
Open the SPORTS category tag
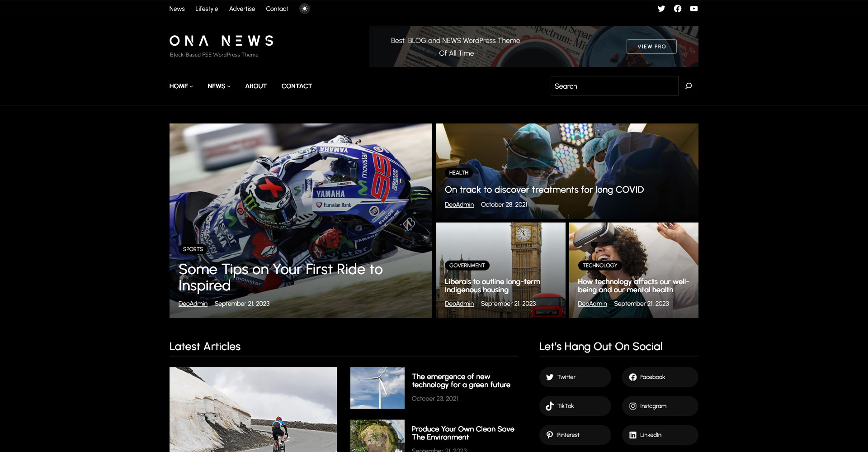coord(193,249)
